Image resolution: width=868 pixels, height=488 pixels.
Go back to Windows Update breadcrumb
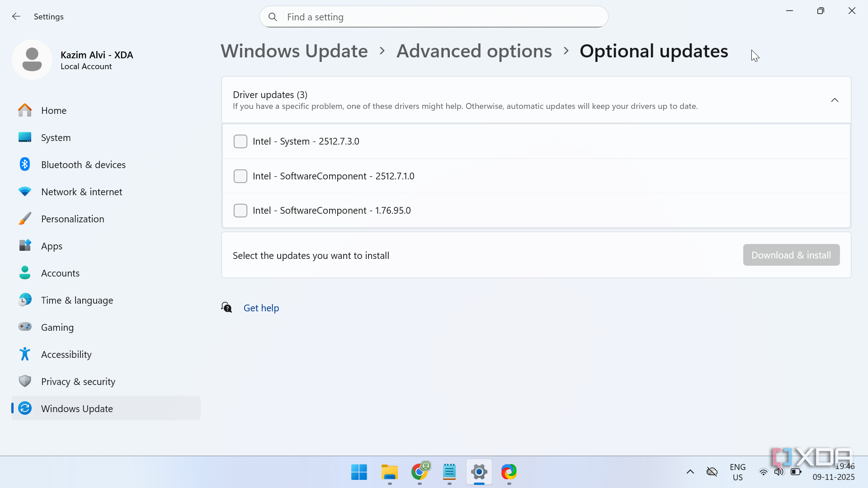pyautogui.click(x=294, y=51)
